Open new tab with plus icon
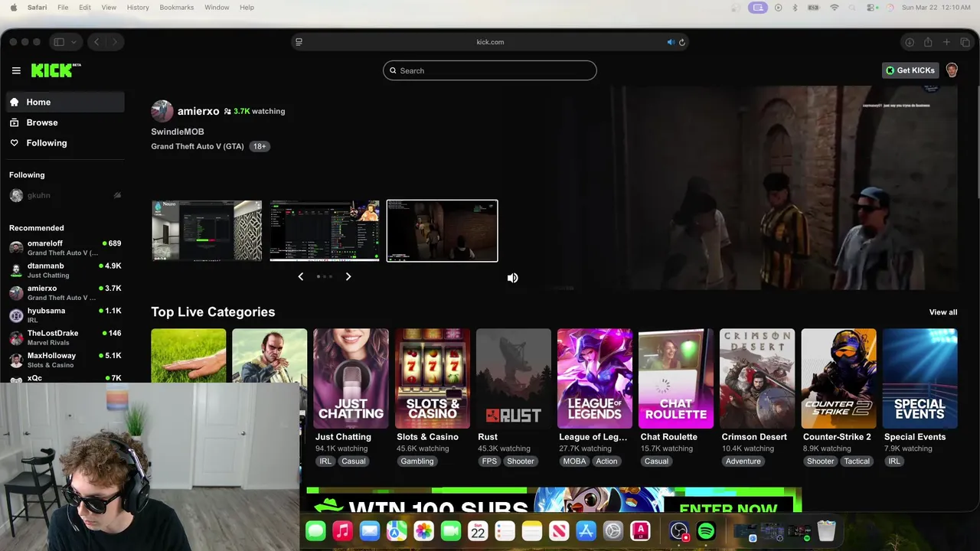The height and width of the screenshot is (551, 980). coord(946,42)
